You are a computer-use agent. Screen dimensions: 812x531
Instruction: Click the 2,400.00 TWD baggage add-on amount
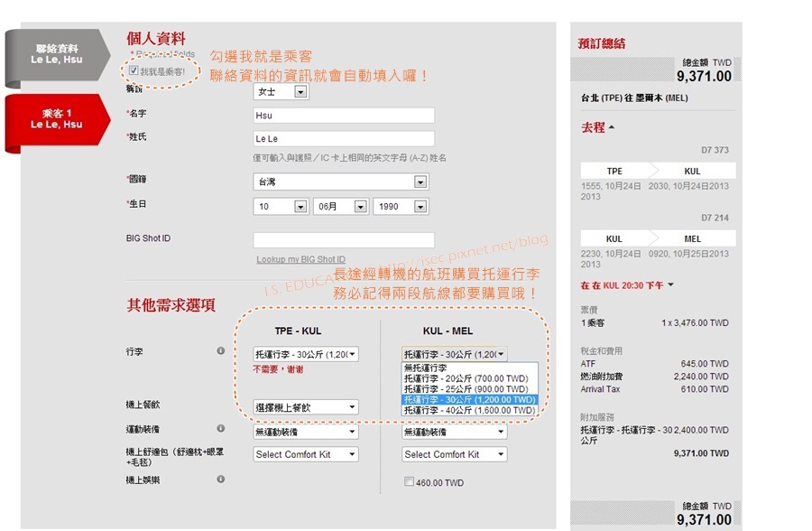701,430
